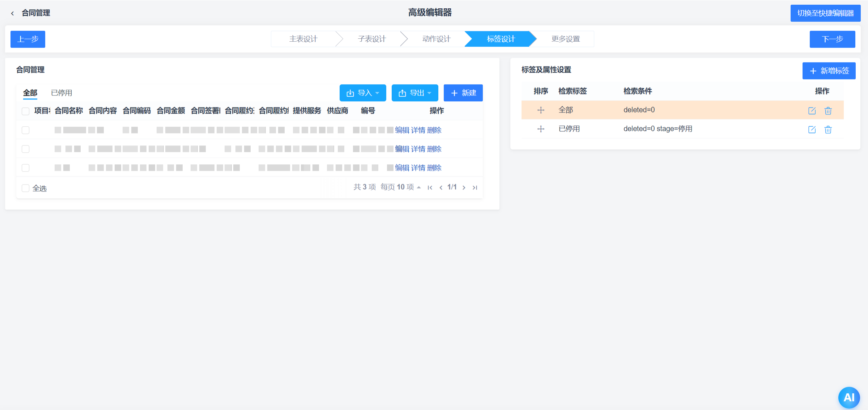Open 详情 for the first contract row
Image resolution: width=868 pixels, height=410 pixels.
418,130
